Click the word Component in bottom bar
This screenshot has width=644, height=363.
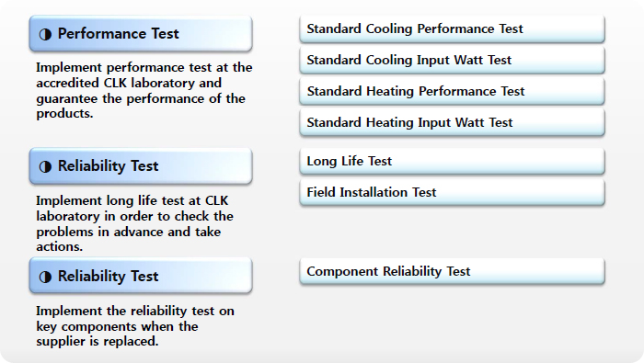tap(342, 272)
